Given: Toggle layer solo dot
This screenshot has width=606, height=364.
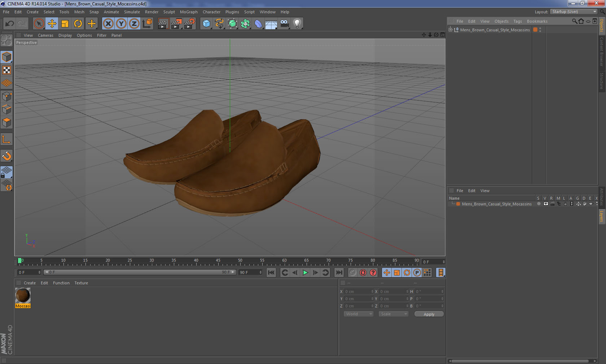Looking at the screenshot, I should click(x=539, y=204).
